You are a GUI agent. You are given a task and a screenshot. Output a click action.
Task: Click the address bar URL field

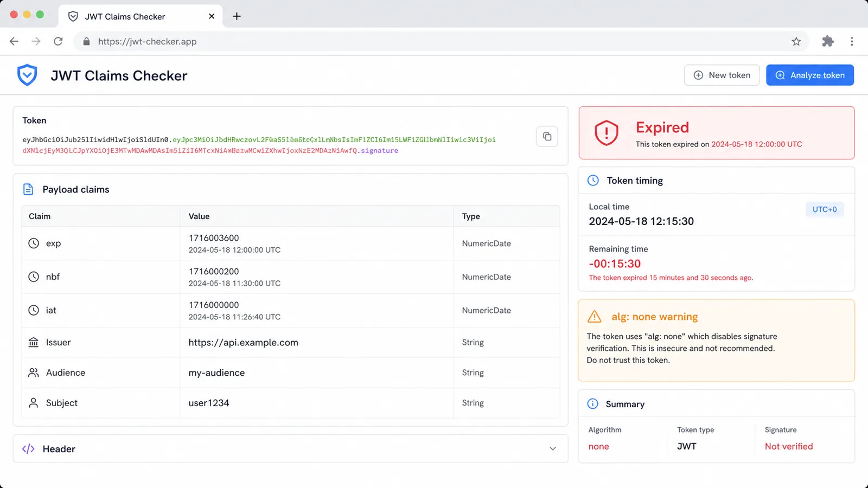441,41
